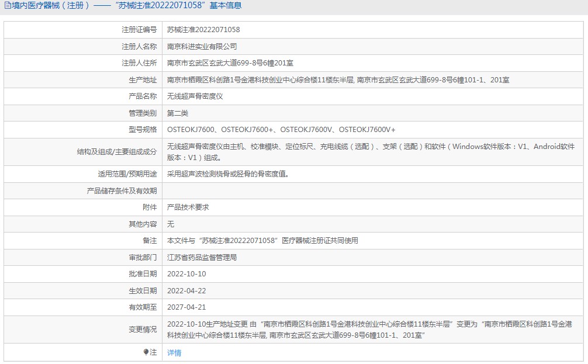Viewport: 588px width, 364px height.
Task: Click the 备注 label
Action: [150, 241]
